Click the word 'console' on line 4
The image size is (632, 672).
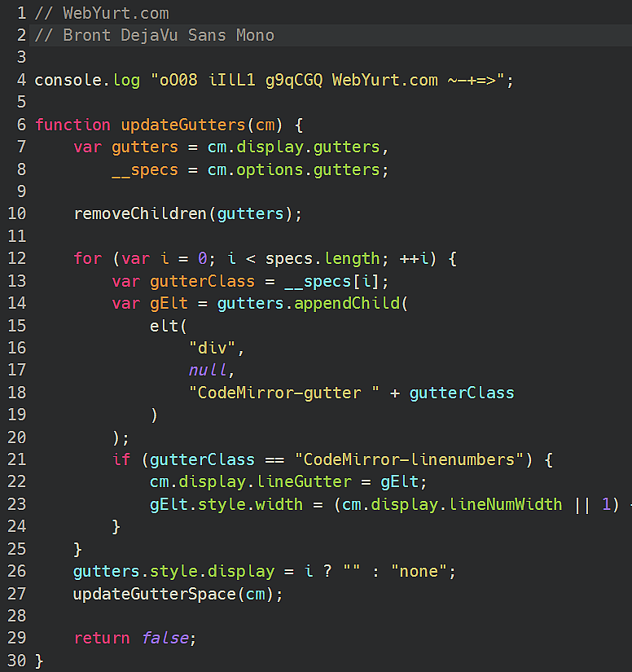pyautogui.click(x=68, y=80)
